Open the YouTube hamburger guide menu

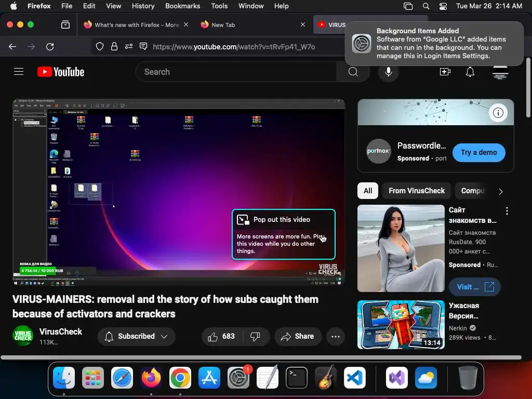coord(19,72)
